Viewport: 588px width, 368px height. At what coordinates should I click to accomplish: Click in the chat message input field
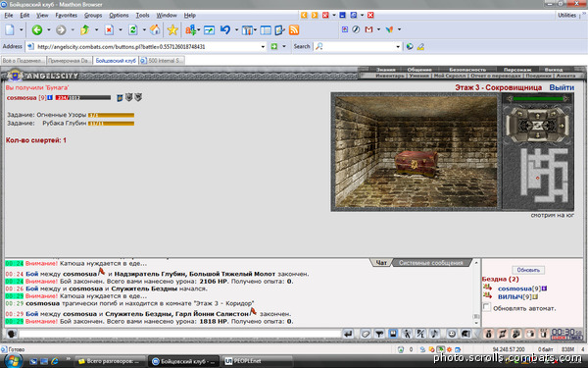tap(179, 334)
